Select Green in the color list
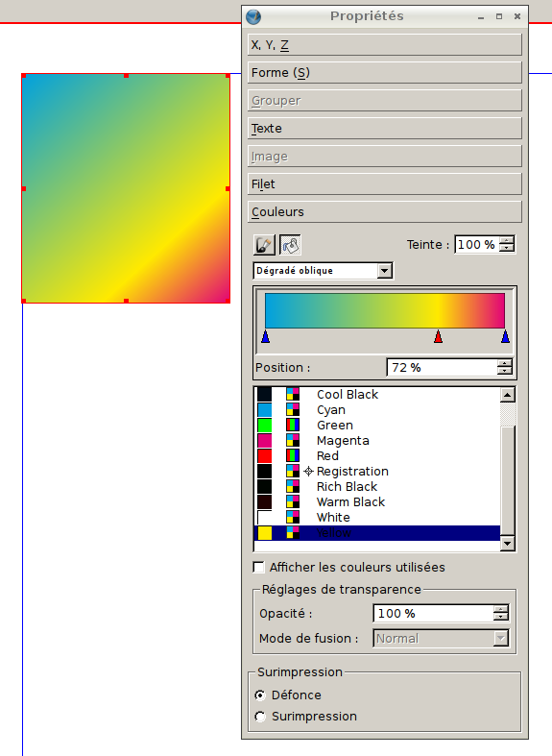The width and height of the screenshot is (552, 756). 377,426
